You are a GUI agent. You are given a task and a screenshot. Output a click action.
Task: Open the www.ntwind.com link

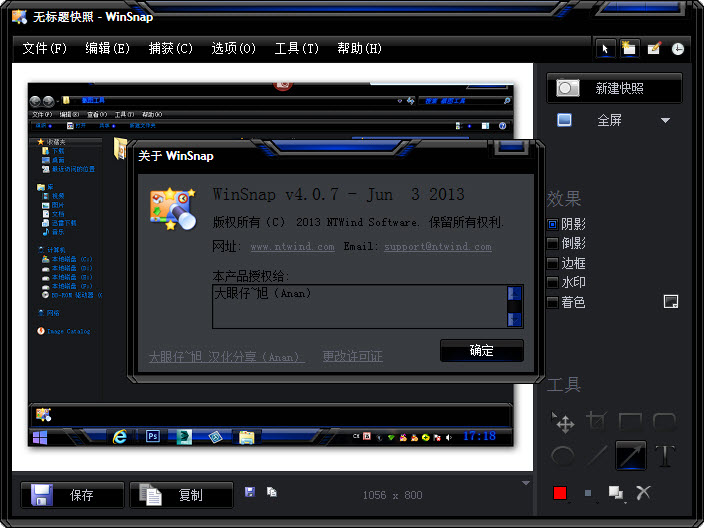292,247
